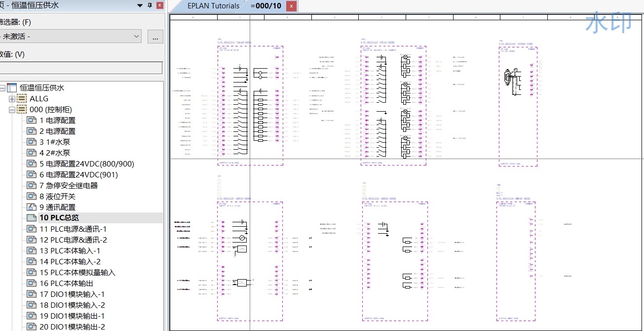This screenshot has width=644, height=331.
Task: Click the 4 2#水泵 page icon
Action: [x=32, y=153]
